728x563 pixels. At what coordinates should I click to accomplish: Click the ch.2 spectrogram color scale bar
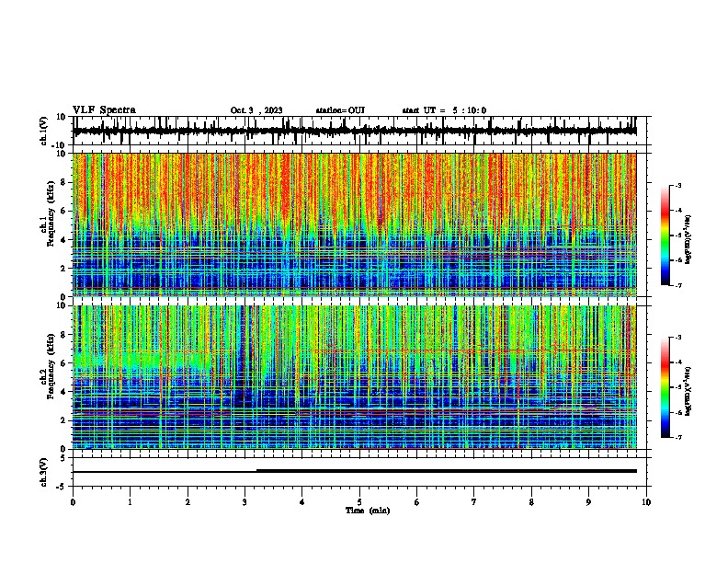click(x=665, y=387)
